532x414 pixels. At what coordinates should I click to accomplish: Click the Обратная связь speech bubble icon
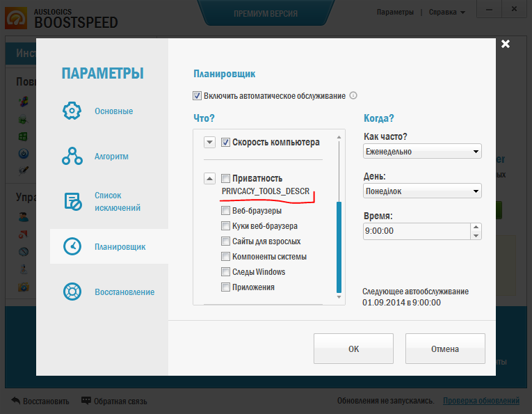pos(86,401)
